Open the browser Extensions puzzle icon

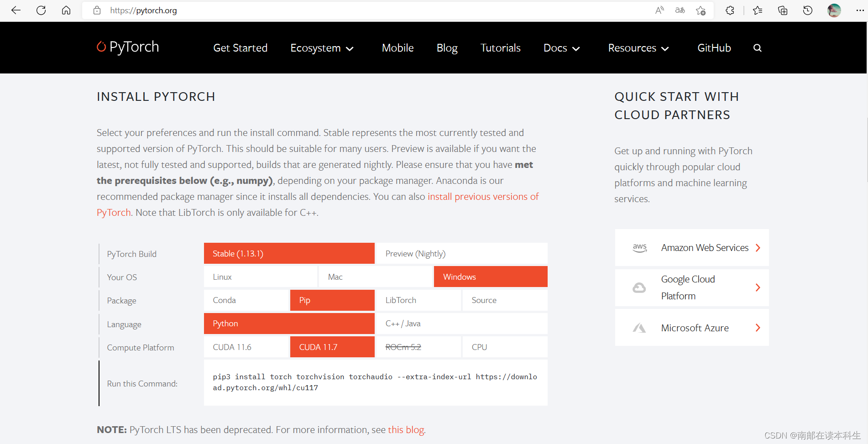pyautogui.click(x=730, y=10)
